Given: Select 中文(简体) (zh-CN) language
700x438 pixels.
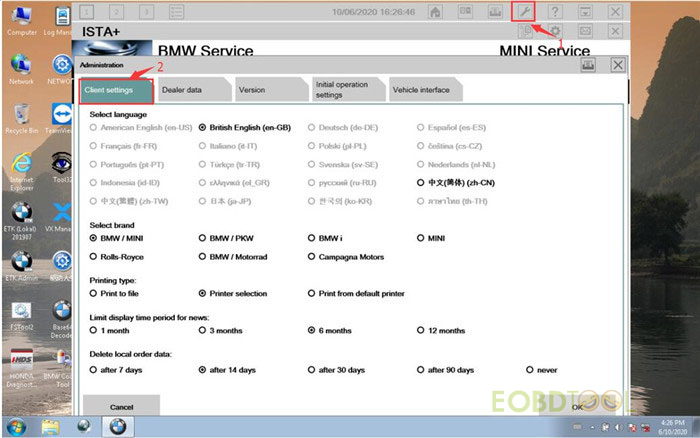Looking at the screenshot, I should (421, 183).
